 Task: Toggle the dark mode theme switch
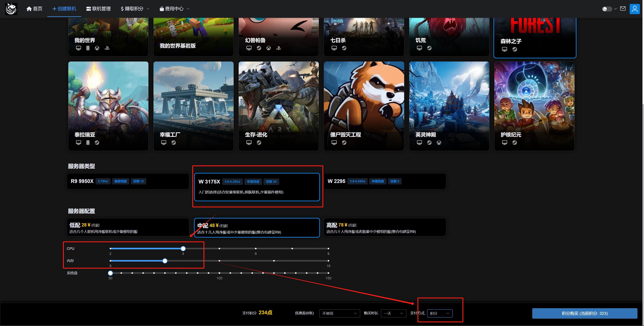(x=607, y=9)
